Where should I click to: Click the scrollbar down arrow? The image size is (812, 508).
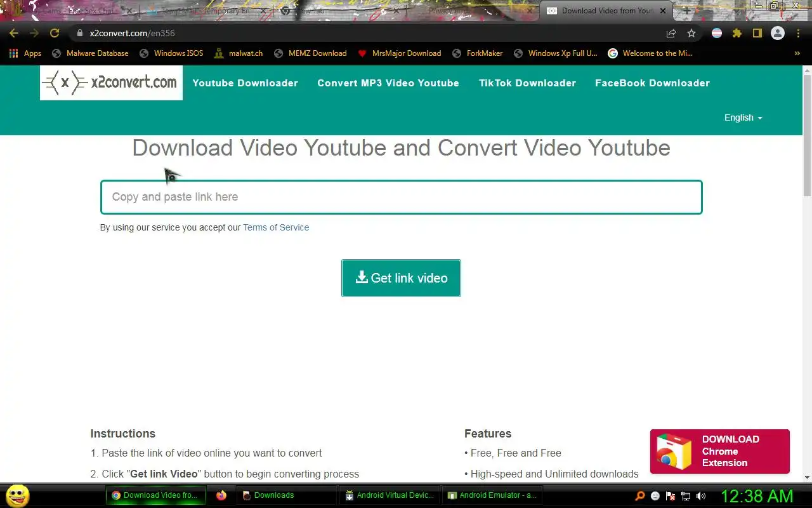pos(807,478)
